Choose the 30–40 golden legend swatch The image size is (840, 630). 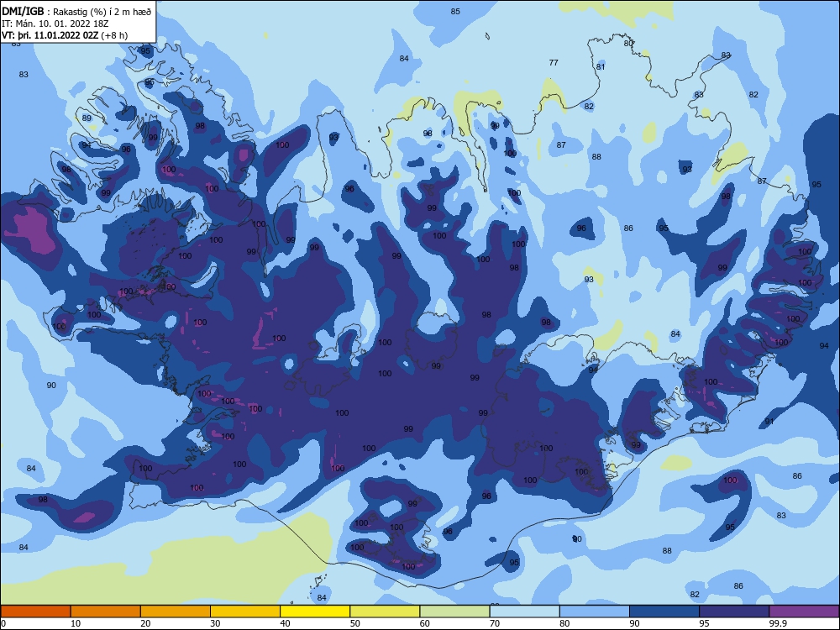point(245,612)
